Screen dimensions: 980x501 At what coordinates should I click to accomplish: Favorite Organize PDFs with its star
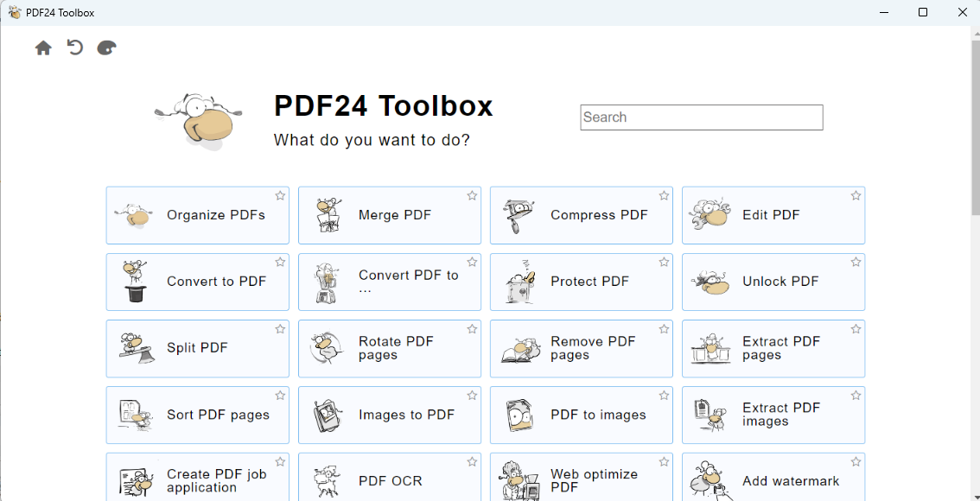click(281, 195)
